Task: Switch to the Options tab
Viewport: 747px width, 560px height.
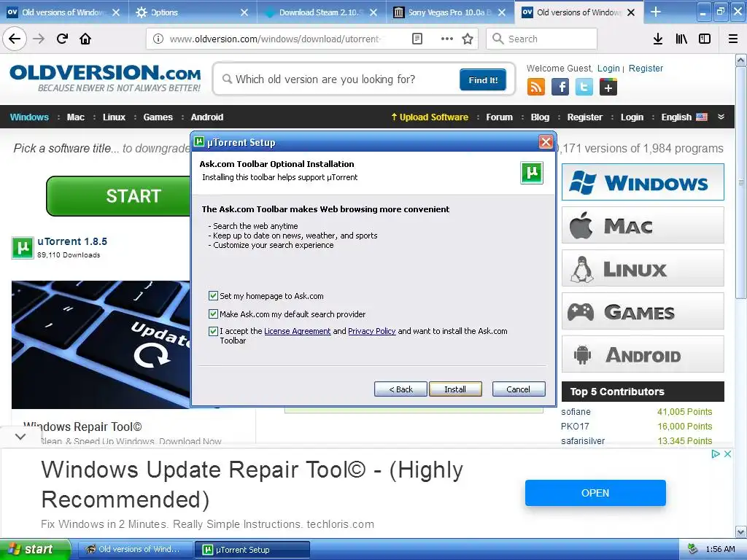Action: click(x=190, y=12)
